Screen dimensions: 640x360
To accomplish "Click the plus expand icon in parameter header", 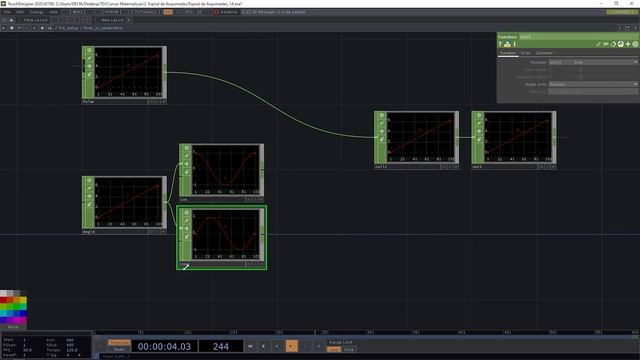I will 628,44.
